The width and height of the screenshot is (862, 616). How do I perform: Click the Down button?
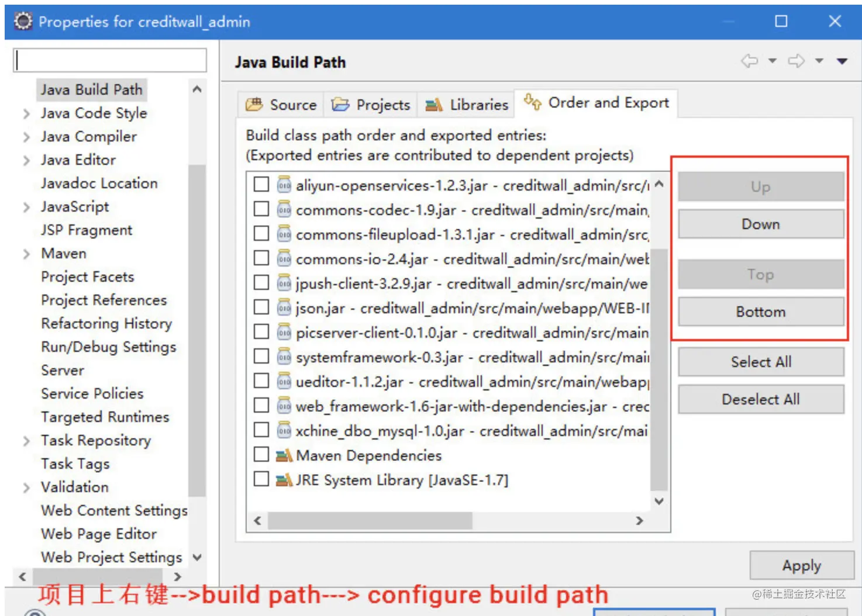tap(761, 224)
